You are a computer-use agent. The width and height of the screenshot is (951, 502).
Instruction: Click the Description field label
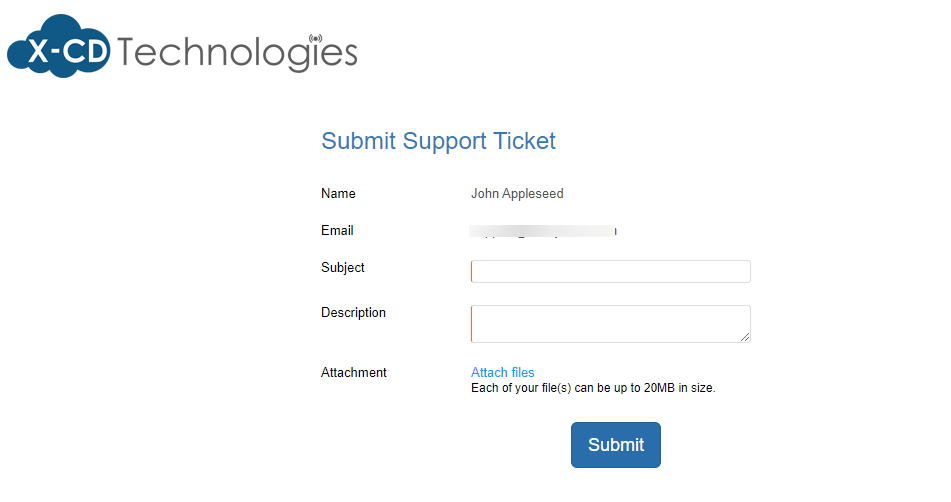pos(353,313)
